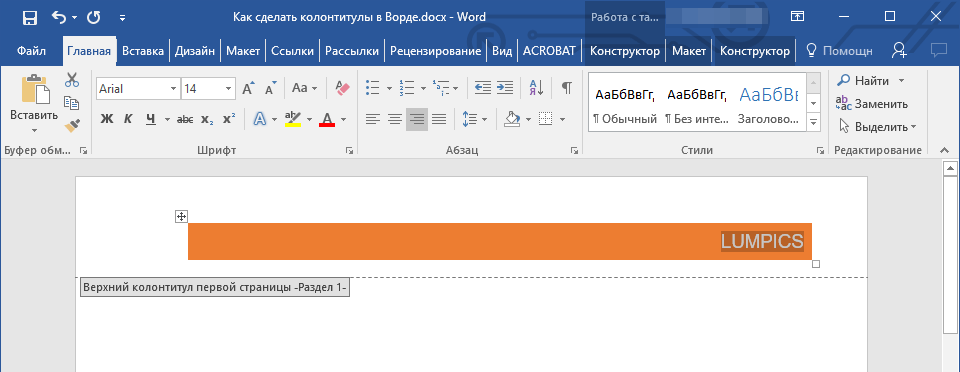
Task: Toggle bold formatting with the Ж button
Action: point(107,119)
